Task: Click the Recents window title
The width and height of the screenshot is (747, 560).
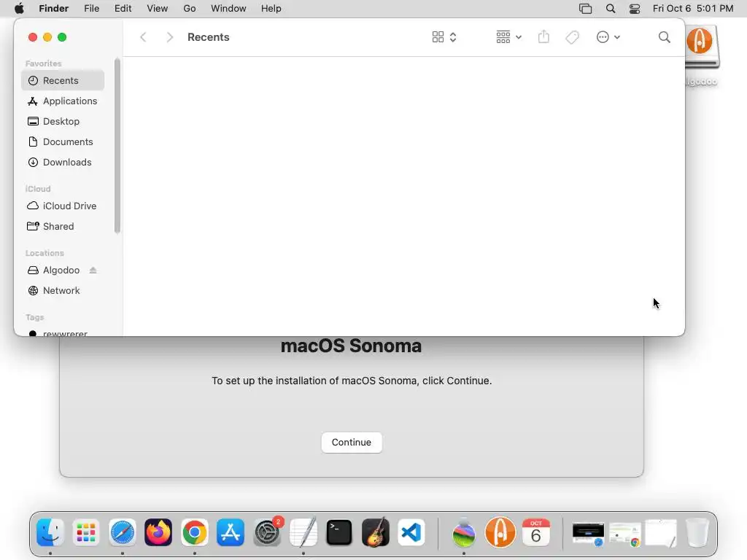Action: [x=208, y=37]
